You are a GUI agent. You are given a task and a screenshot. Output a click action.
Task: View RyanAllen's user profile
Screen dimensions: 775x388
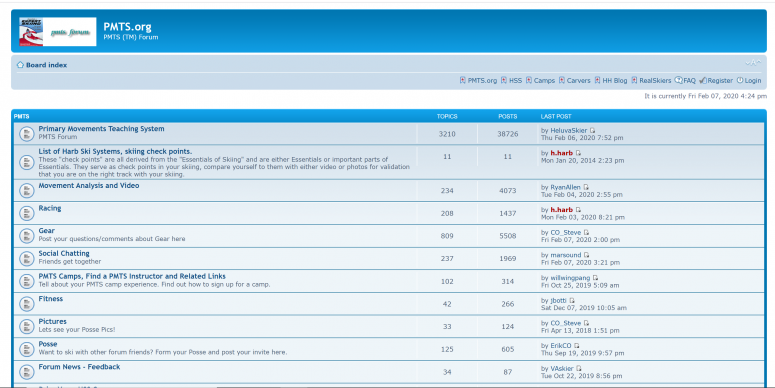tap(565, 187)
